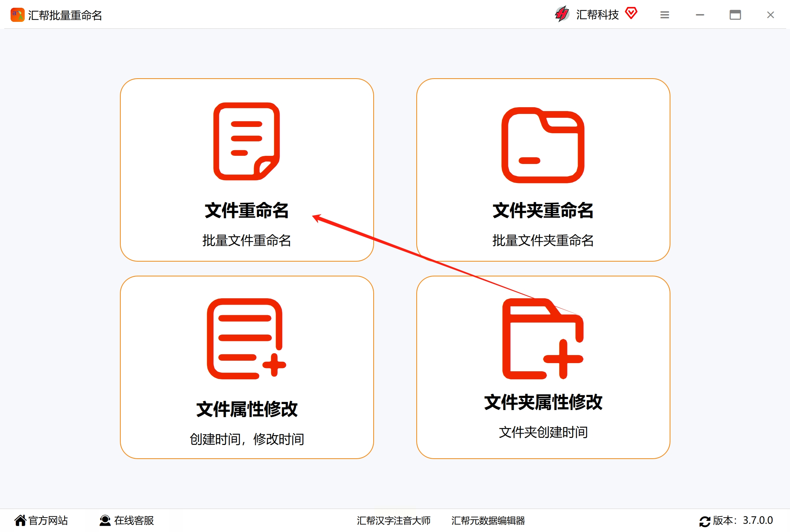Click the home icon beside 官方网站
The width and height of the screenshot is (790, 532).
pos(20,520)
